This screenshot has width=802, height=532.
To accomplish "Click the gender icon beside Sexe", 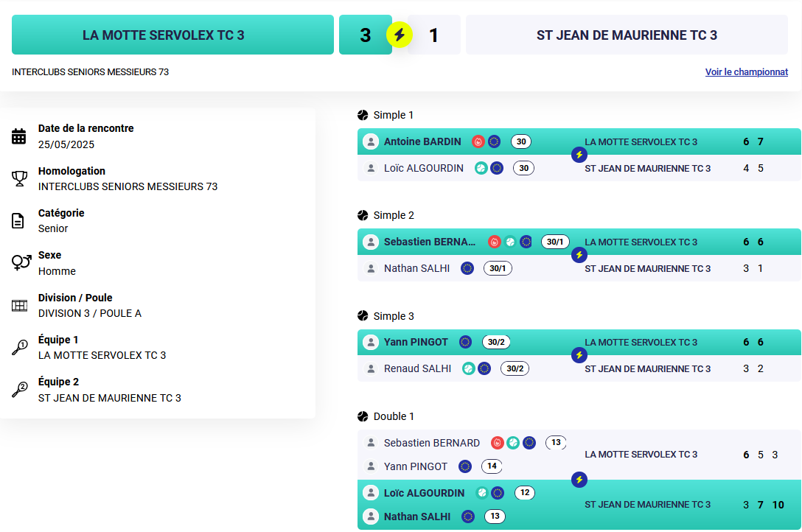I will point(21,262).
